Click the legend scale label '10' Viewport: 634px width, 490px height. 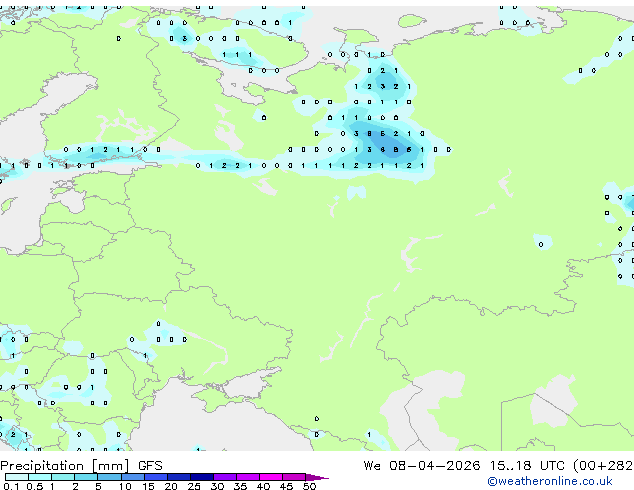[125, 486]
